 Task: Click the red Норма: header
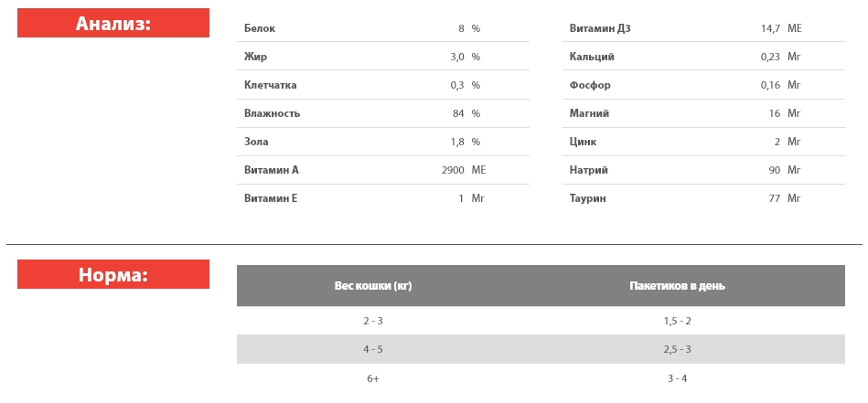113,274
